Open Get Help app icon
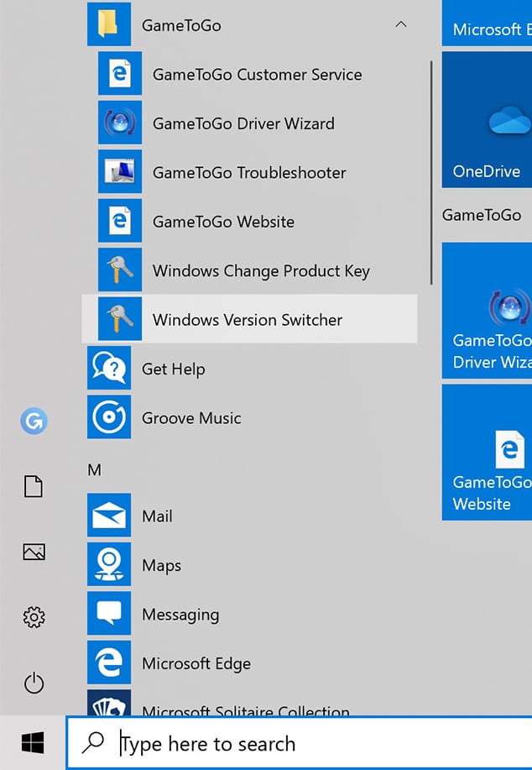 [x=109, y=369]
